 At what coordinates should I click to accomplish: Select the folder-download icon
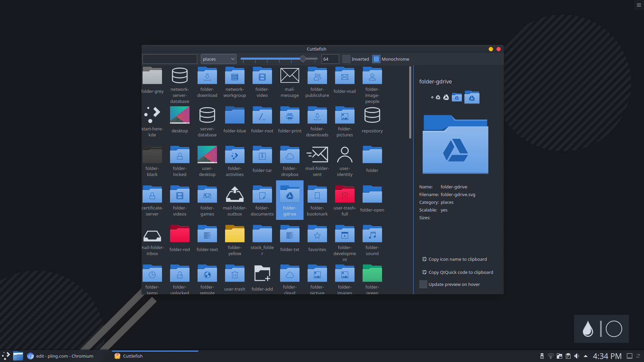(207, 75)
